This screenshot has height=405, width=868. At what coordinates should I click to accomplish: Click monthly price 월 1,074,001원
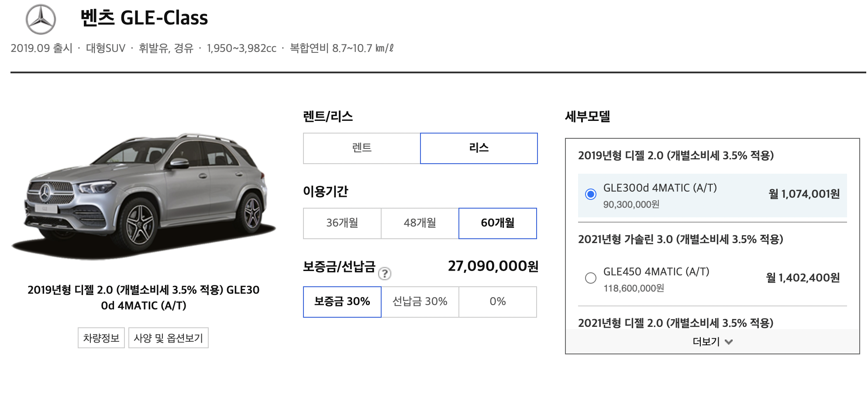click(x=804, y=194)
